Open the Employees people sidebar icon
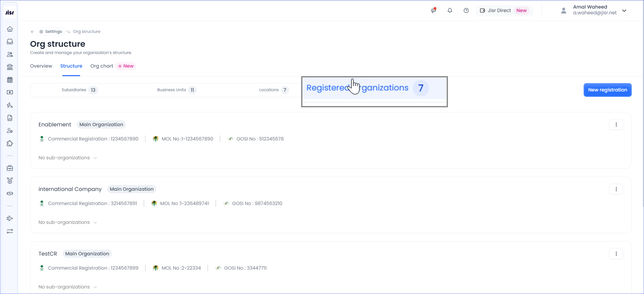Screen dimensions: 644x294 10,54
